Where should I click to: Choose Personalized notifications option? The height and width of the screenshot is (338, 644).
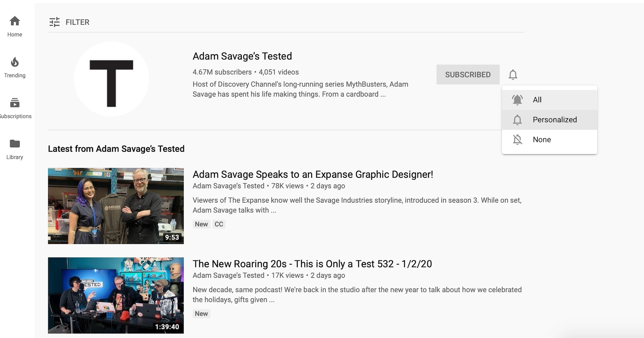click(x=550, y=120)
